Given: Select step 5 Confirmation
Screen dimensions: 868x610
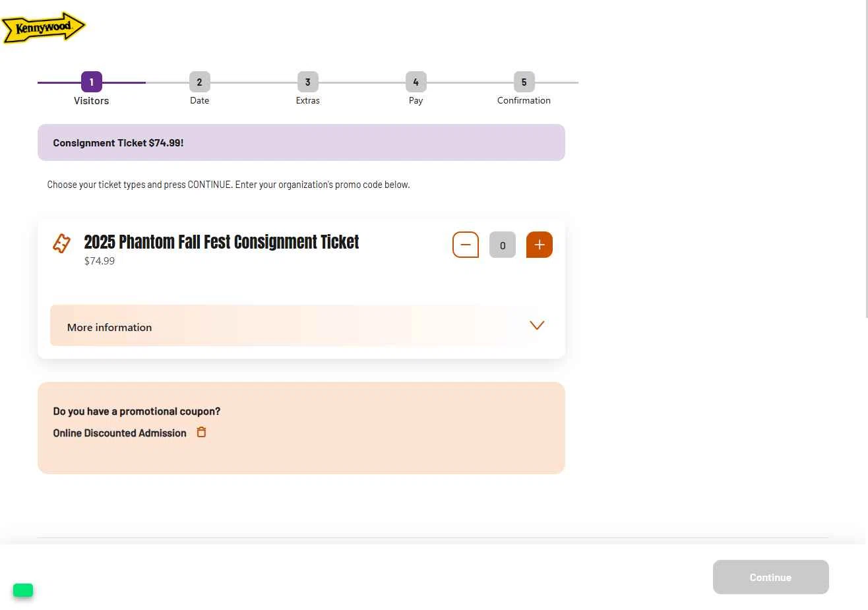Looking at the screenshot, I should point(524,82).
